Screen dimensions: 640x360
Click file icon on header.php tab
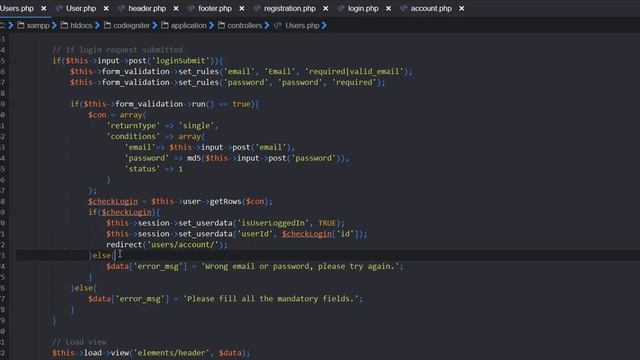[x=121, y=8]
